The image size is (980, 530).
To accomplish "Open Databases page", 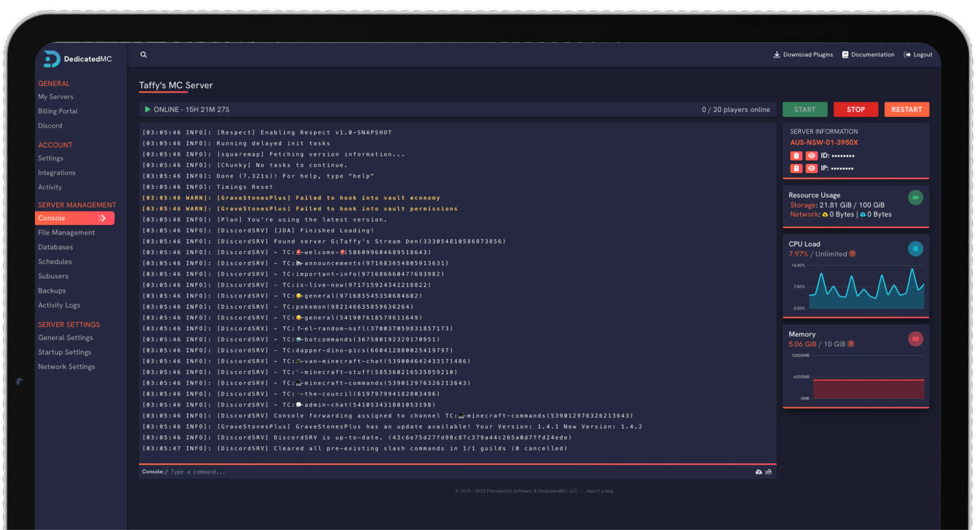I will (x=55, y=247).
